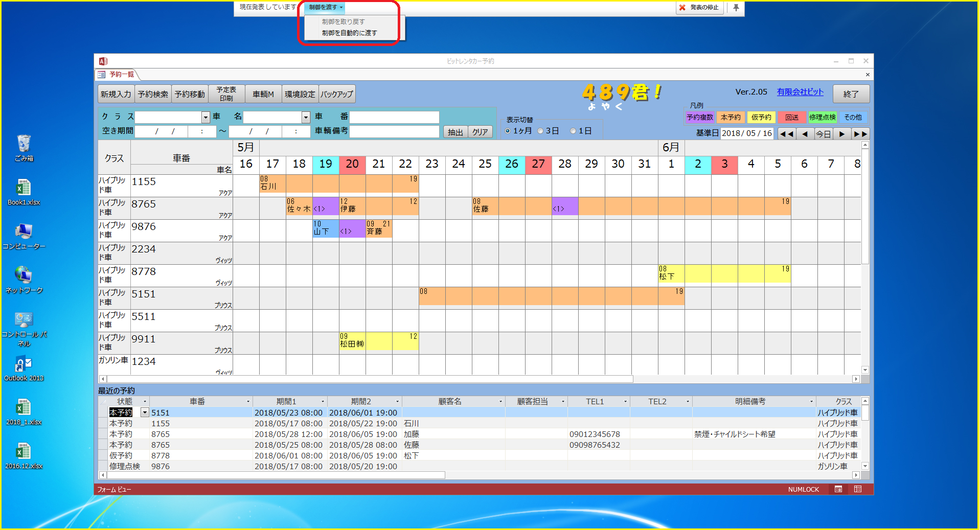Open the Recycle Bin desktop icon
This screenshot has width=980, height=530.
pyautogui.click(x=24, y=148)
